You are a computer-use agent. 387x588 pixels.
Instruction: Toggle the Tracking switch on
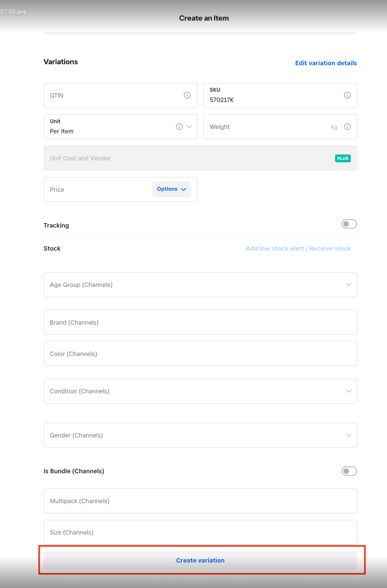coord(349,224)
